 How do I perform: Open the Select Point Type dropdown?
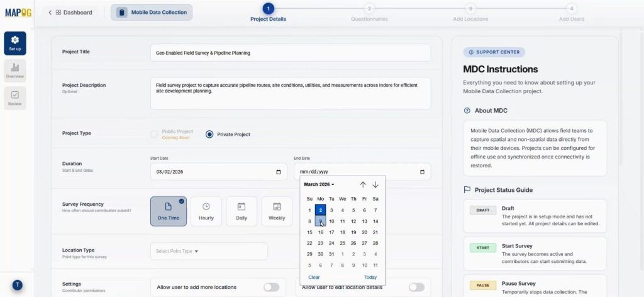point(209,251)
